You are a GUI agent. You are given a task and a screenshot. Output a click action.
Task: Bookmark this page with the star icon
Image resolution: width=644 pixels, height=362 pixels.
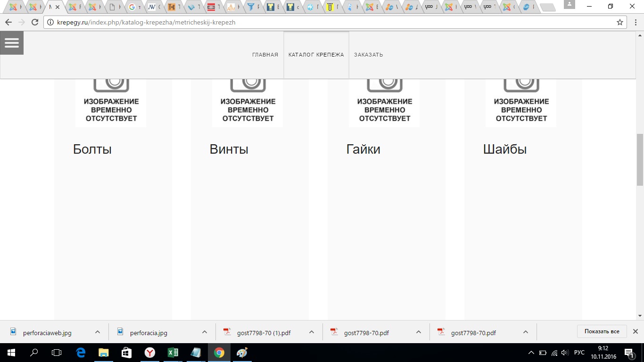619,22
